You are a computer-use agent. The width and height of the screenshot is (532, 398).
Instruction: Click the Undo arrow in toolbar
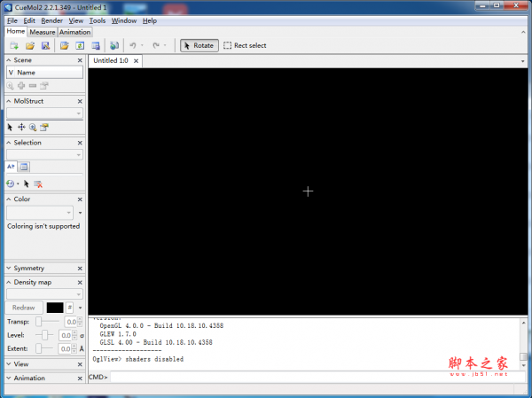pos(132,45)
